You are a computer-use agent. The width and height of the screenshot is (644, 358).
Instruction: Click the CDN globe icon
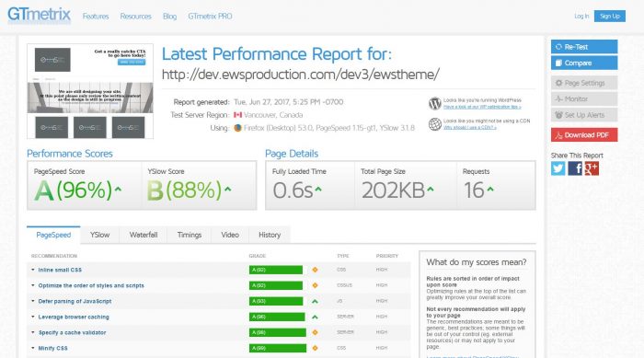click(434, 123)
